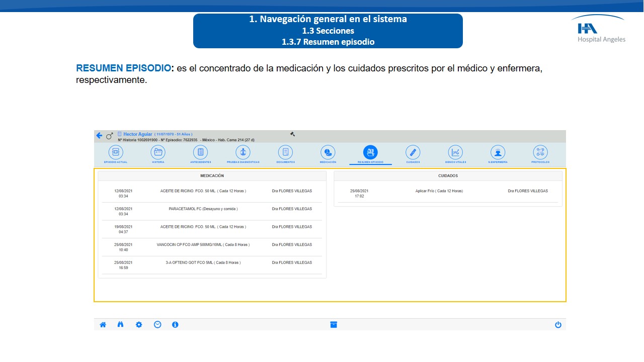Viewport: 644px width, 362px height.
Task: Click the clock icon in bottom bar
Action: [157, 325]
